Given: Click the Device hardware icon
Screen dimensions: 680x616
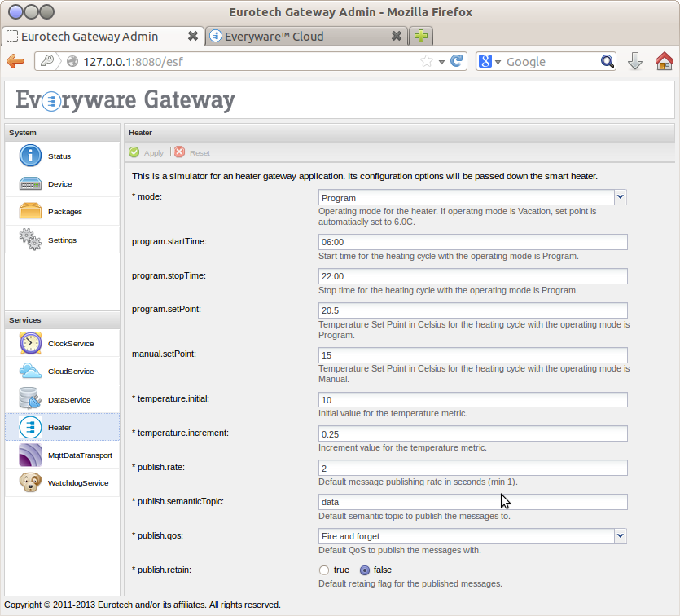Looking at the screenshot, I should (x=30, y=183).
